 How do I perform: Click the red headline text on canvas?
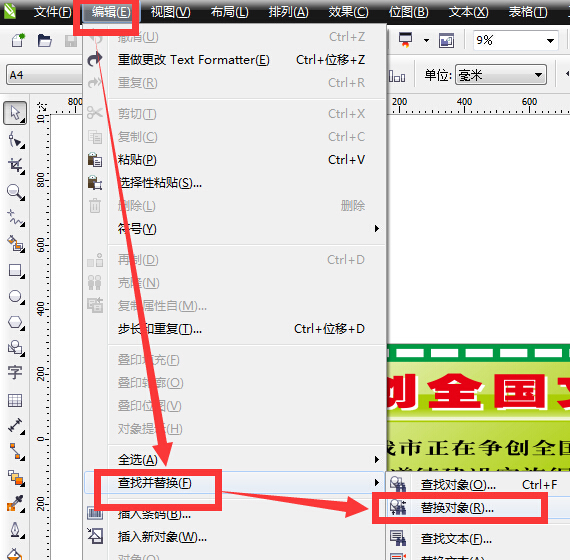pos(478,391)
